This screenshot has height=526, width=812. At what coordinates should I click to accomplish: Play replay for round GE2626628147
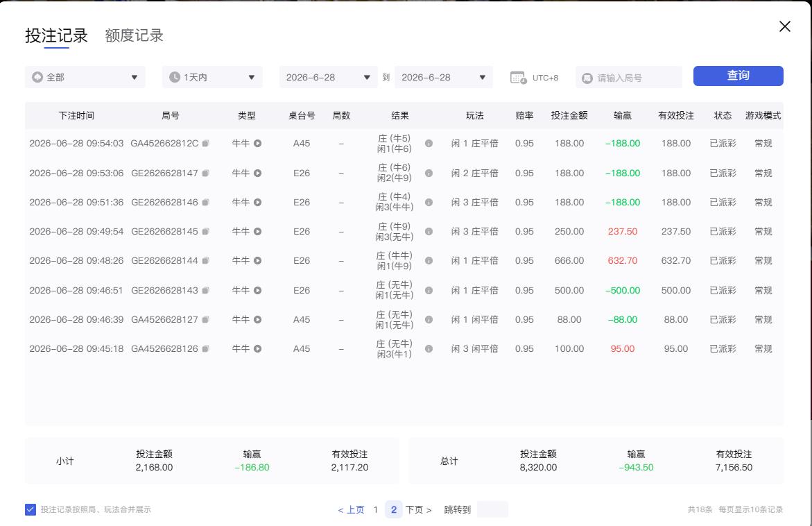257,173
